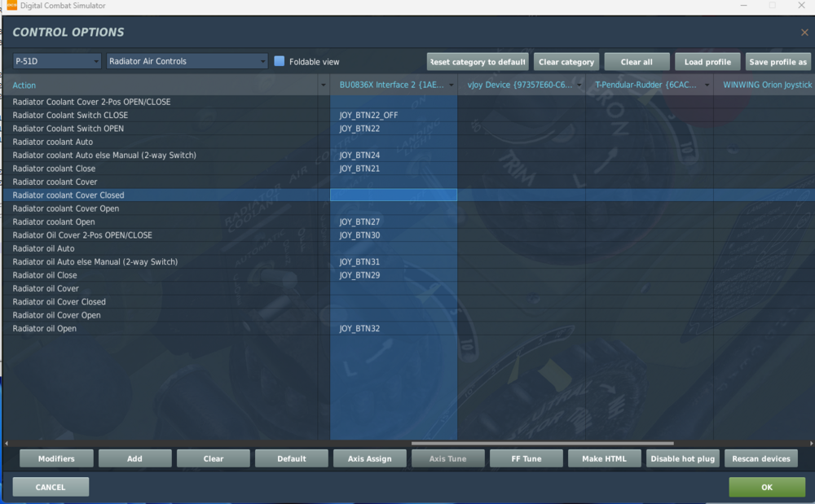Screen dimensions: 815x504
Task: Click the JOY_BTN27 binding cell
Action: click(x=394, y=221)
